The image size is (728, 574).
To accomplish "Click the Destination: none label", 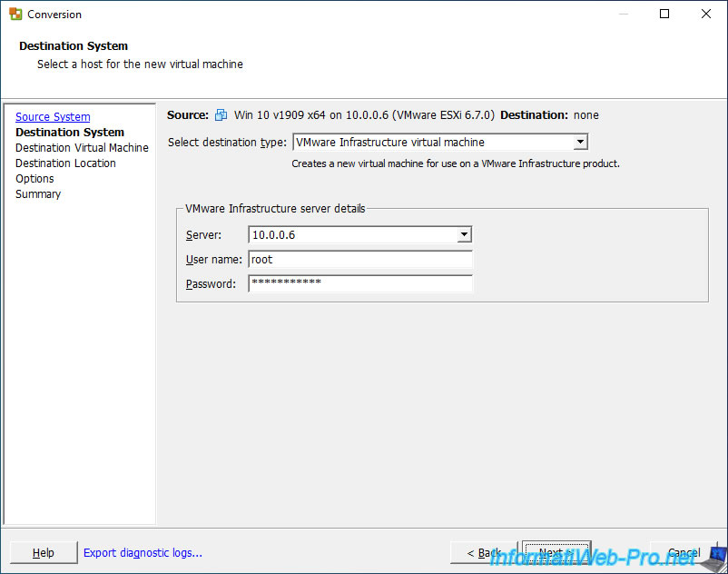I will [x=549, y=114].
